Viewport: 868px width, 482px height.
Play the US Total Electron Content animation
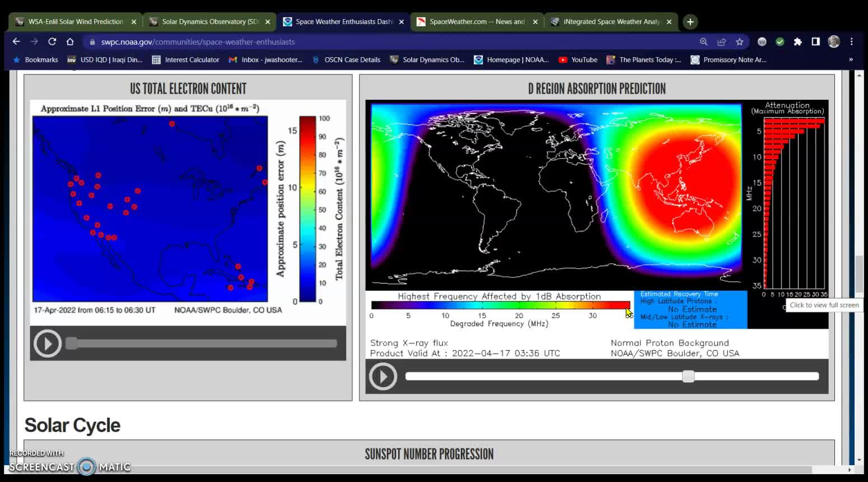point(47,343)
